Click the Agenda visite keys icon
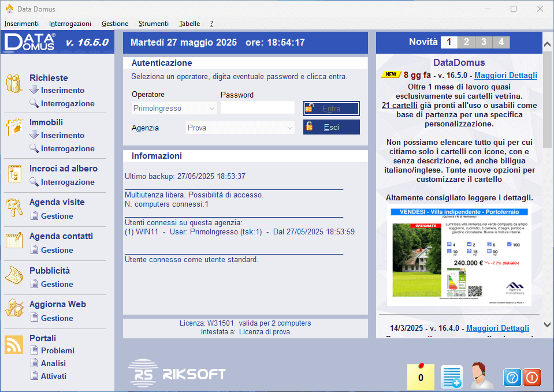 [x=14, y=207]
